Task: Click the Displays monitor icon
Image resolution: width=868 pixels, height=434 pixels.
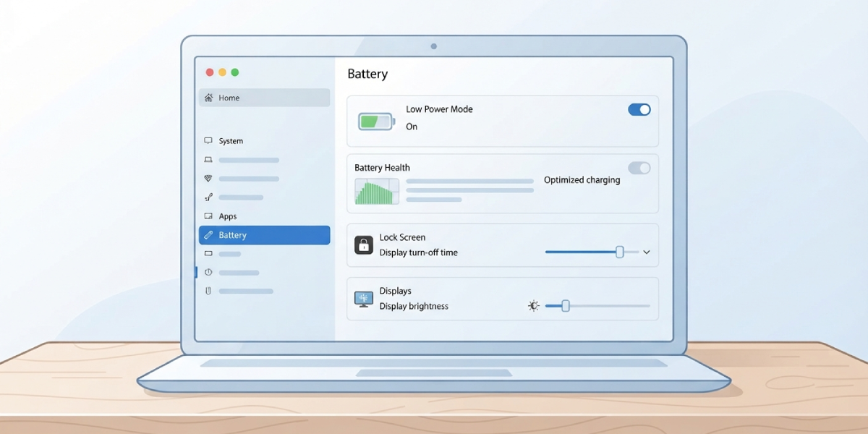Action: coord(364,299)
